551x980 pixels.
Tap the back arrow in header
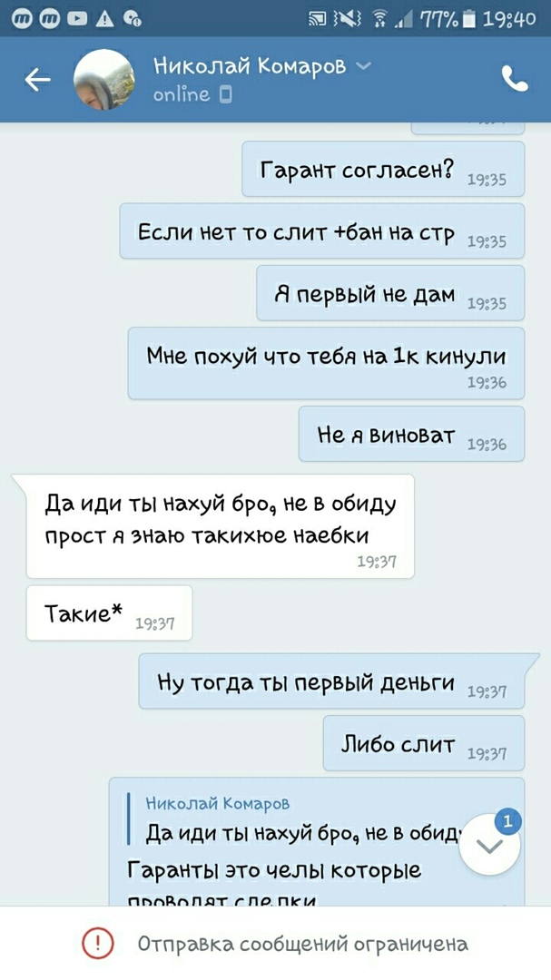tap(37, 79)
